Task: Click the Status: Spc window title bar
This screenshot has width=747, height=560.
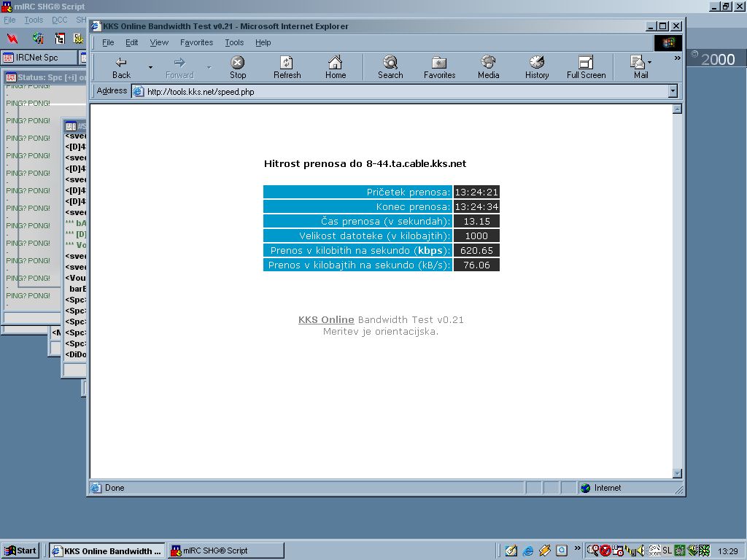Action: pos(46,77)
